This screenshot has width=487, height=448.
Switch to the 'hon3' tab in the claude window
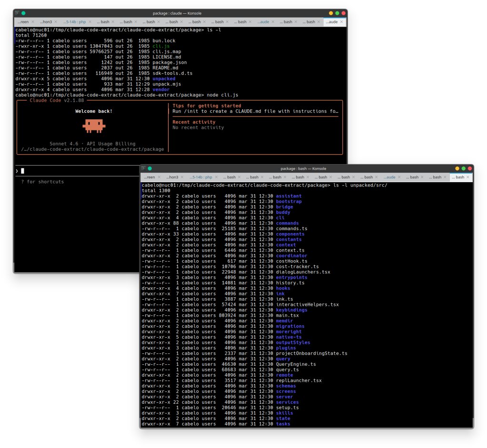tap(46, 22)
